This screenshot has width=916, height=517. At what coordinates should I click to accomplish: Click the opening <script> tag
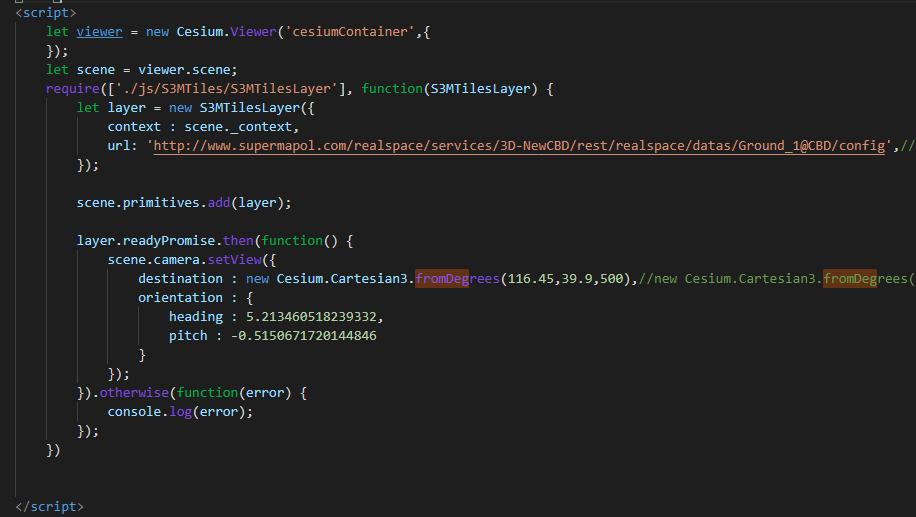point(46,13)
